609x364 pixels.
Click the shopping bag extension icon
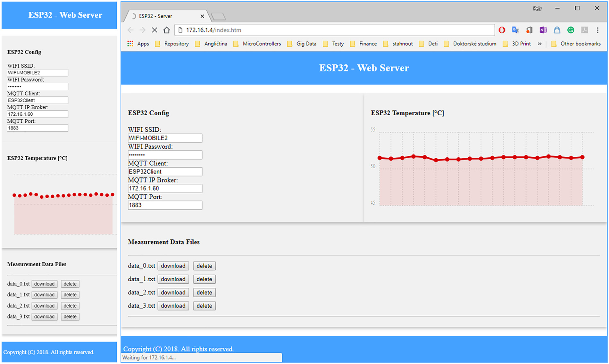[x=557, y=30]
